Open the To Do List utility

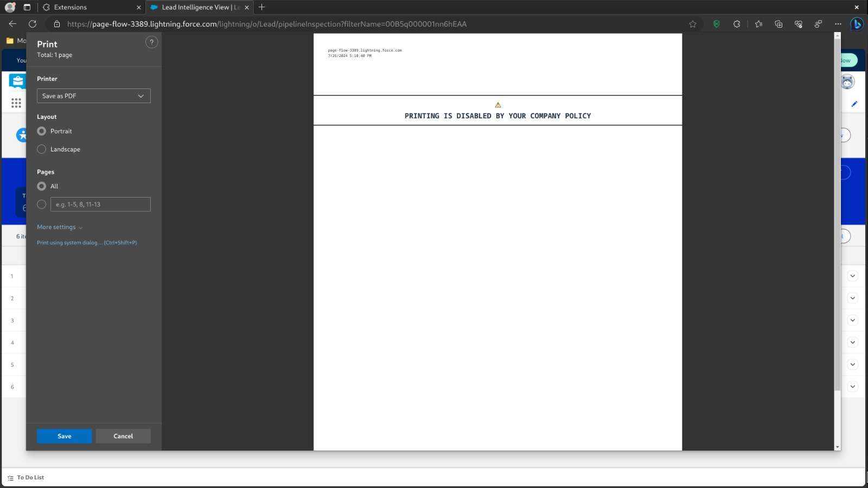[25, 478]
